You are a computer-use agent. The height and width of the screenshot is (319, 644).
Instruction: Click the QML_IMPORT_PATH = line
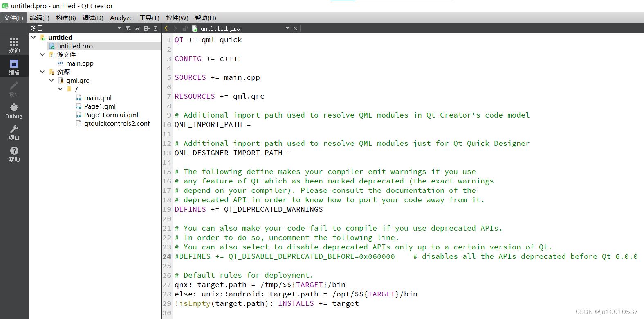click(x=213, y=124)
